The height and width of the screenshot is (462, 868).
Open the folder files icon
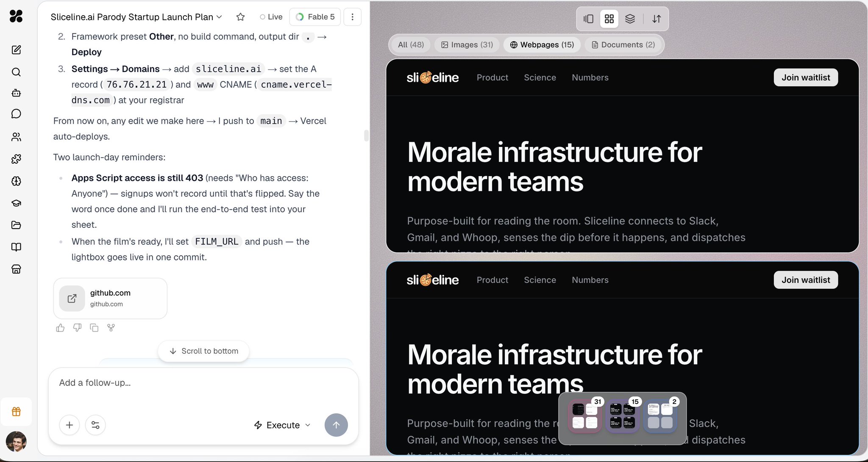[x=16, y=225]
